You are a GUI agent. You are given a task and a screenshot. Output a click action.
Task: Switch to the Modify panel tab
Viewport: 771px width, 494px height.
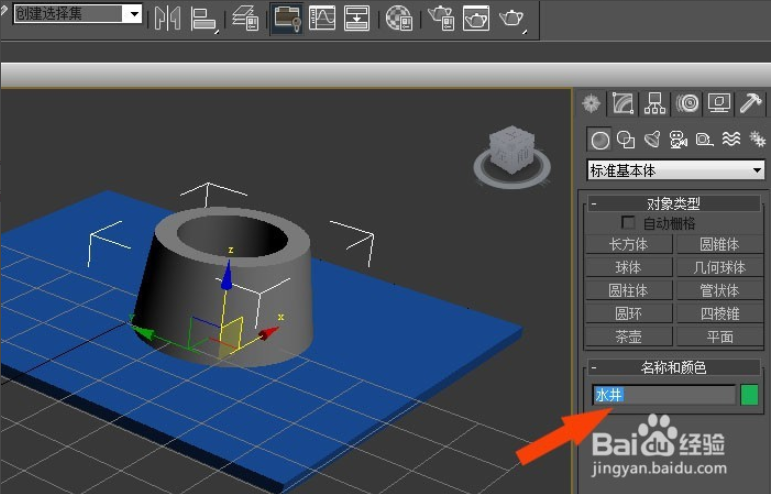click(623, 104)
